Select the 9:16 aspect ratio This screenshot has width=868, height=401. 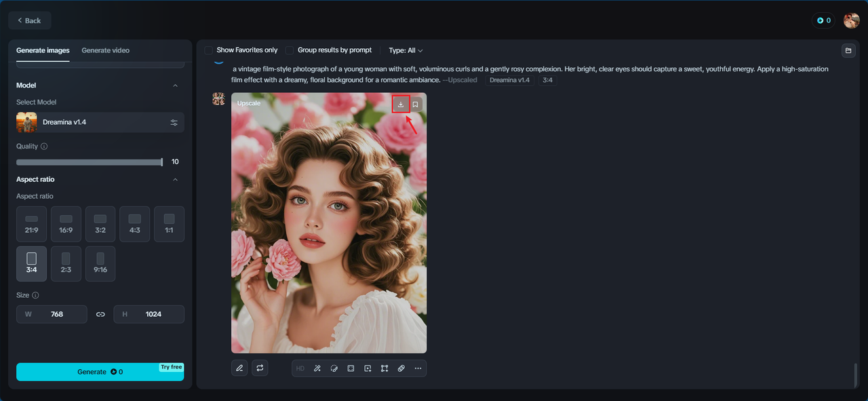point(100,264)
